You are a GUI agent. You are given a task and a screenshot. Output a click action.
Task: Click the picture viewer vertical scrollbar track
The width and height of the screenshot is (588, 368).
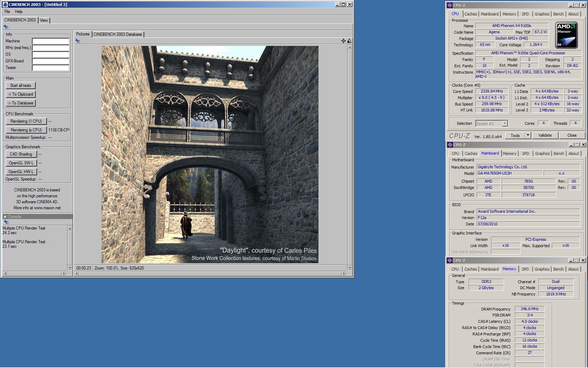pos(349,157)
